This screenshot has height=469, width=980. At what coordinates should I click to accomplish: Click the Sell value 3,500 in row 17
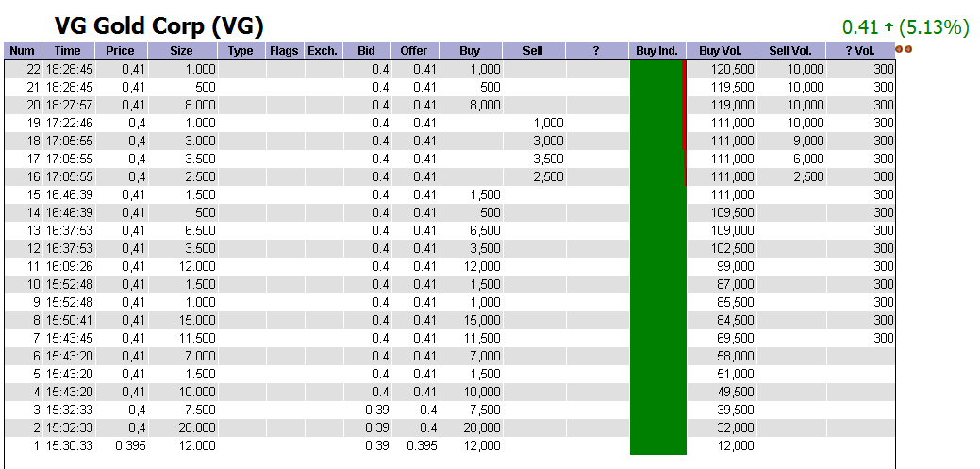coord(548,159)
